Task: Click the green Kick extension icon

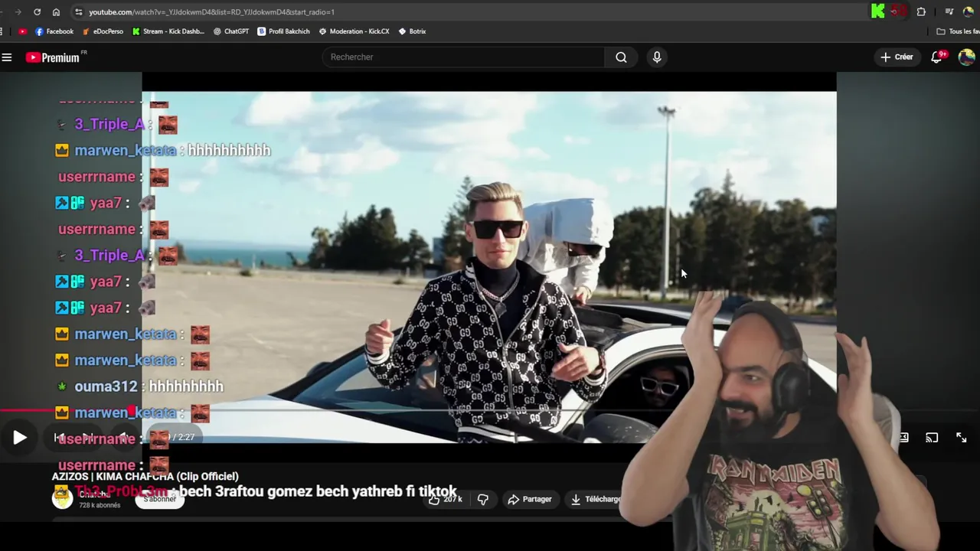Action: click(878, 11)
